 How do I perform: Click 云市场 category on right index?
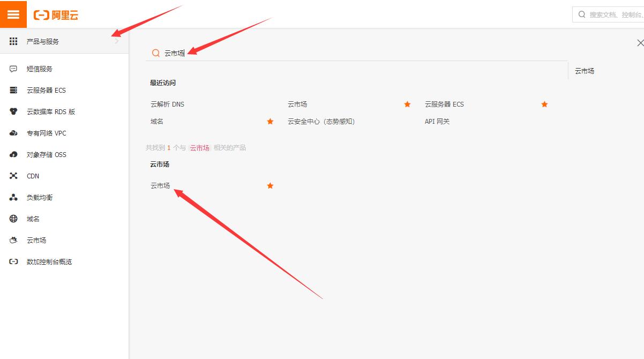[x=585, y=71]
